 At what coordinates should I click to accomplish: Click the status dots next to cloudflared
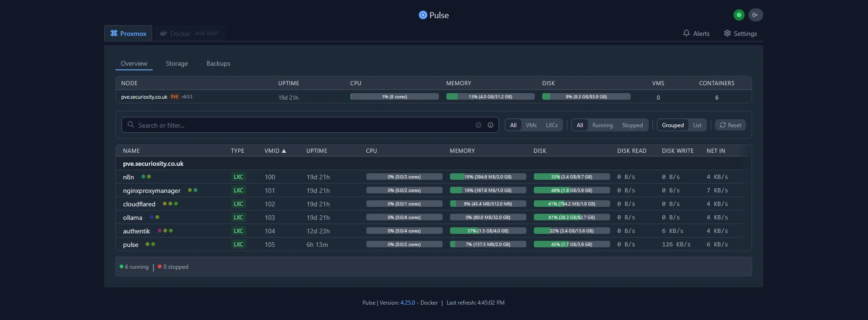click(170, 204)
